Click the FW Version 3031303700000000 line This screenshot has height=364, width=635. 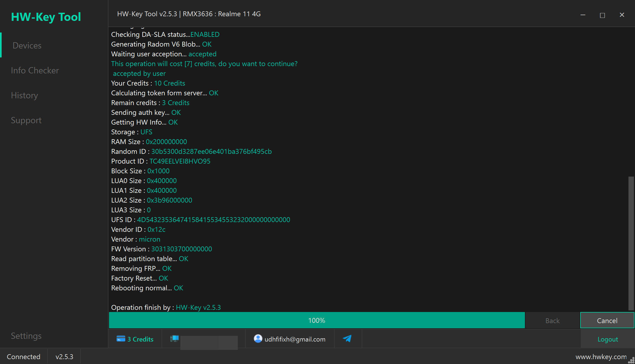coord(162,249)
